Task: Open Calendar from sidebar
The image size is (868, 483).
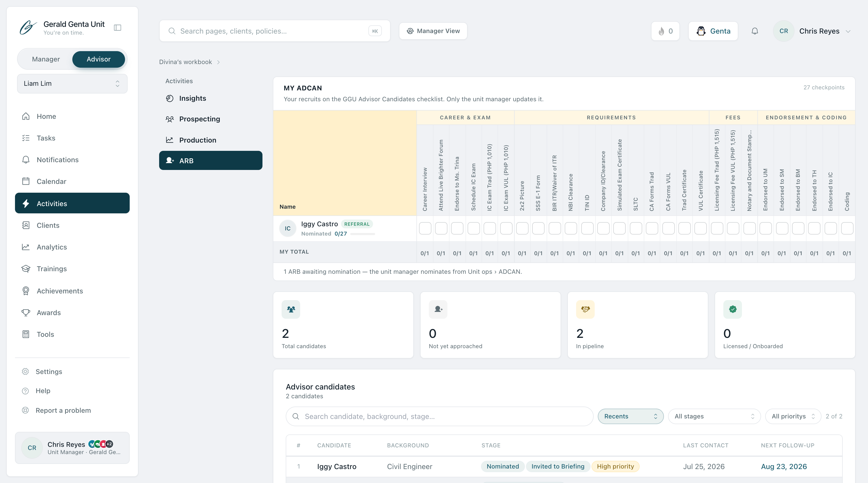Action: click(x=72, y=182)
